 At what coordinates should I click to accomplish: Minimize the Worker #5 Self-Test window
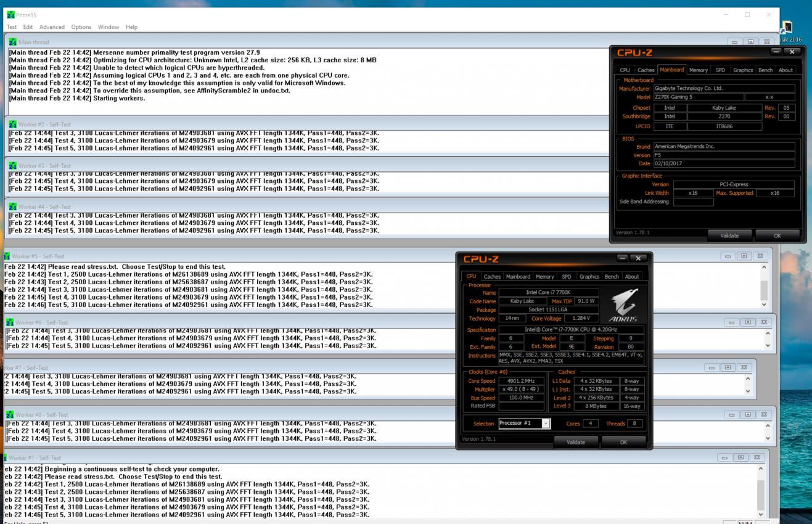pyautogui.click(x=728, y=256)
